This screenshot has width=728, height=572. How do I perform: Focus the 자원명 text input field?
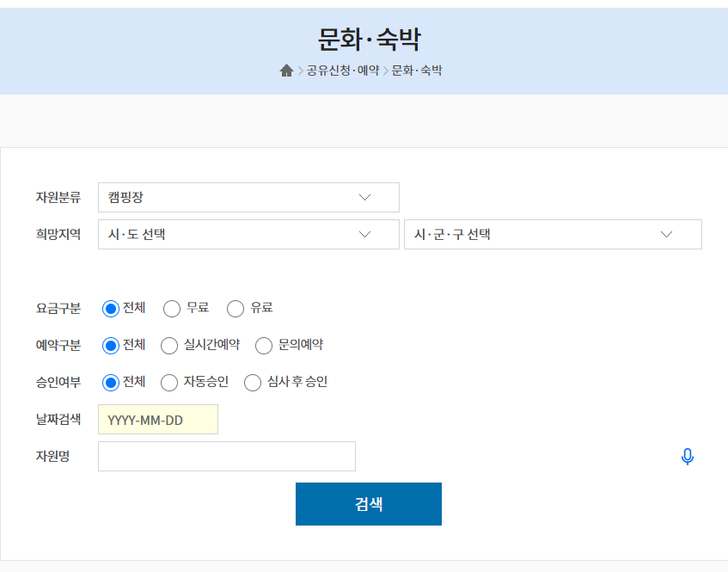pyautogui.click(x=227, y=456)
